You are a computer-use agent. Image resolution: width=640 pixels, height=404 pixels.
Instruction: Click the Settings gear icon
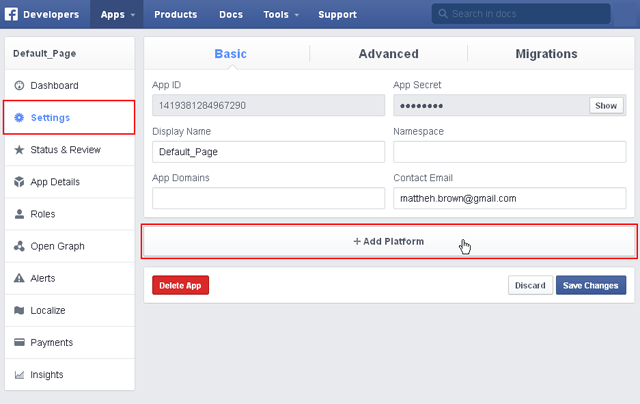19,118
